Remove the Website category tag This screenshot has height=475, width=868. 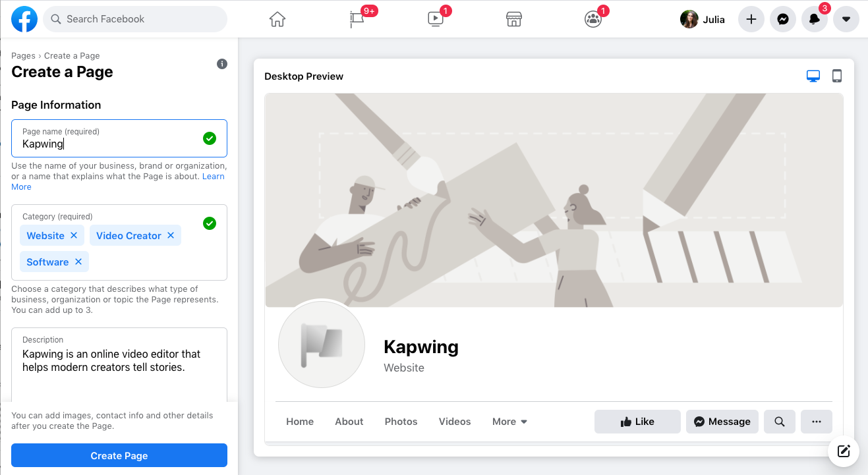point(74,235)
